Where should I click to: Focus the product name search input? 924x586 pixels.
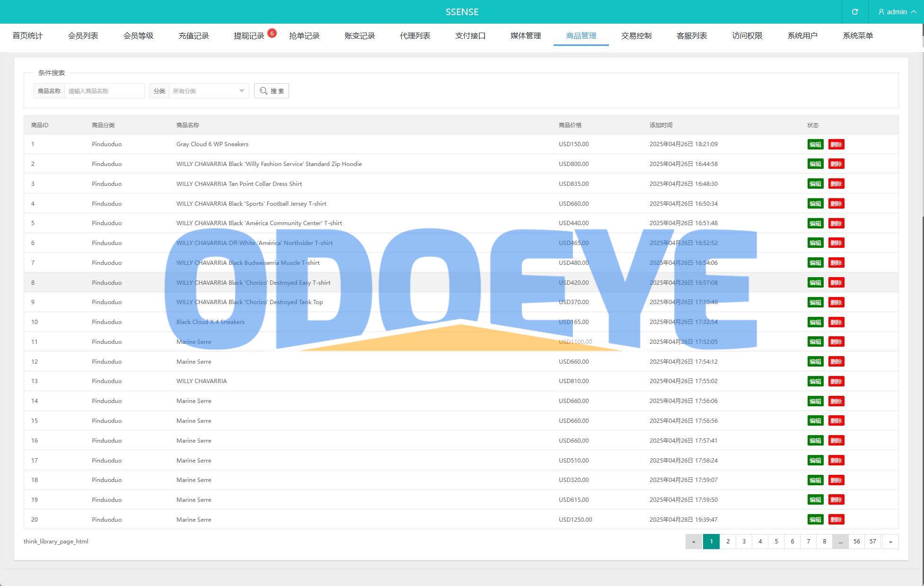pyautogui.click(x=104, y=91)
